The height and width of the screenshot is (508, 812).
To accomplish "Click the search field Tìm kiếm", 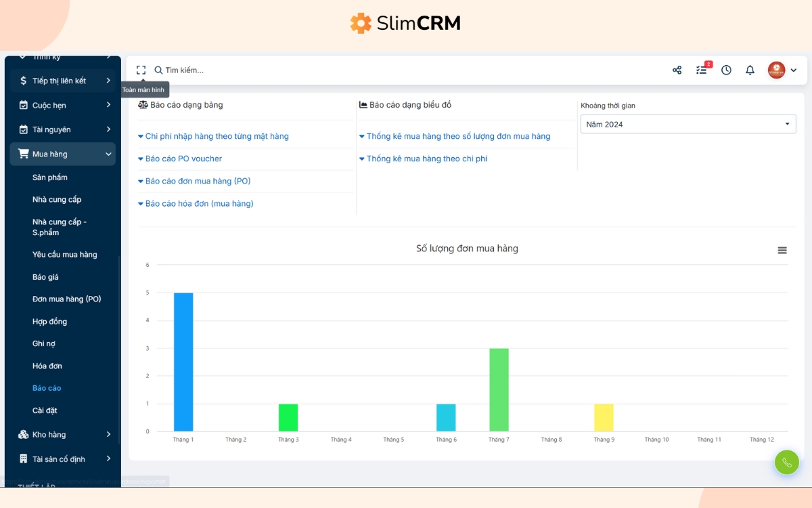I will pyautogui.click(x=184, y=70).
